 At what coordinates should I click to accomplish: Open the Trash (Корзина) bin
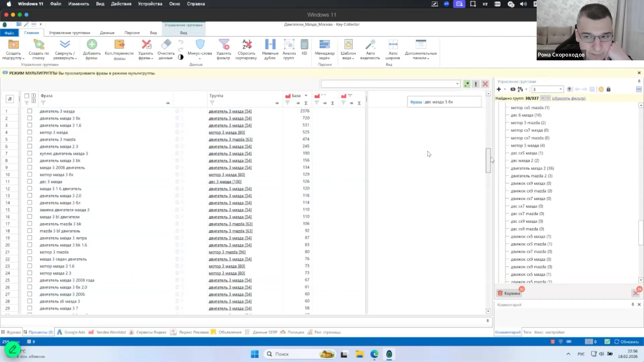coord(509,293)
